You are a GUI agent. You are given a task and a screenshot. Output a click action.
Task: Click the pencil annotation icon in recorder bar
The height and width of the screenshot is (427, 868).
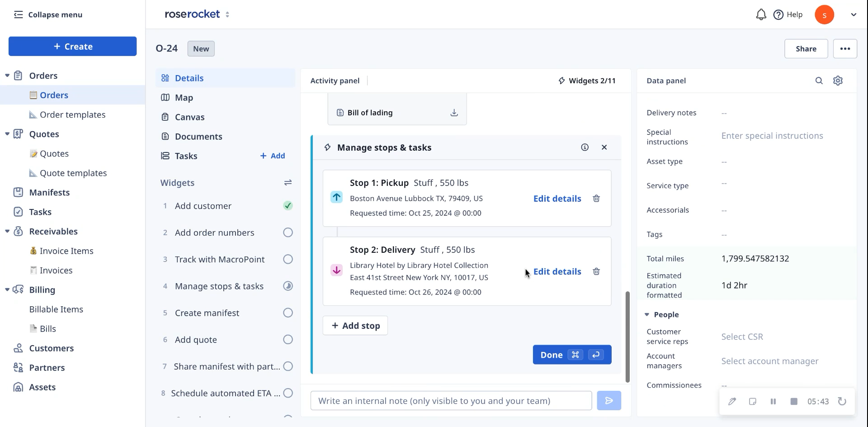pos(732,401)
